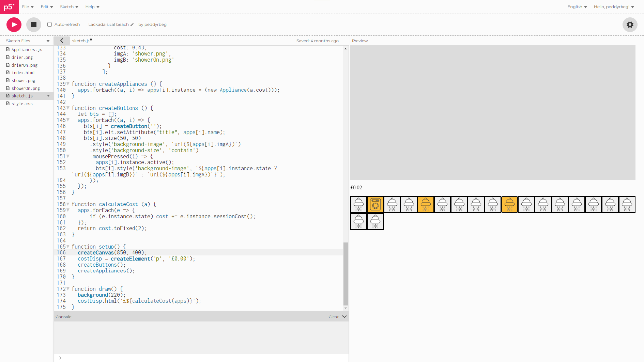The height and width of the screenshot is (362, 644).
Task: Open the English language dropdown
Action: [577, 7]
